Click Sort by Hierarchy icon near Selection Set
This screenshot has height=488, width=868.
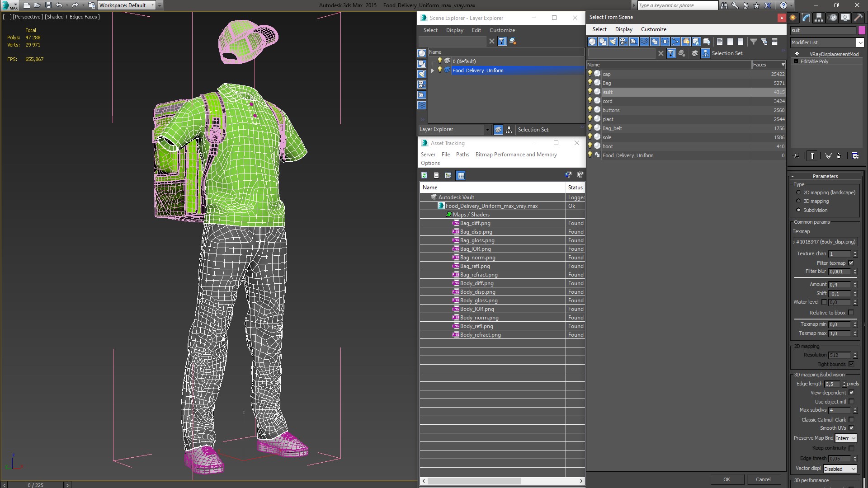pyautogui.click(x=705, y=53)
